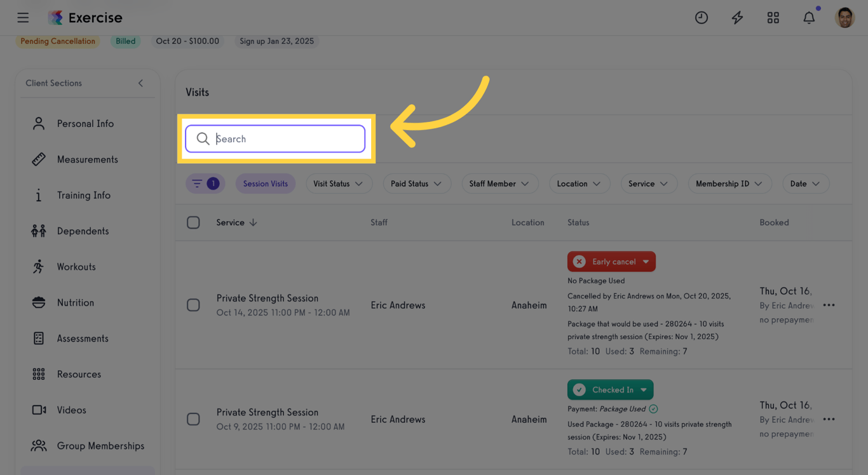Open the Assessments section
The width and height of the screenshot is (868, 475).
(x=83, y=338)
